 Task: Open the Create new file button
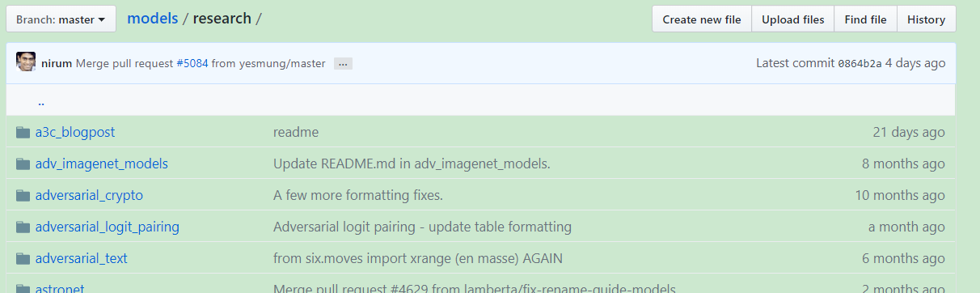pos(702,19)
